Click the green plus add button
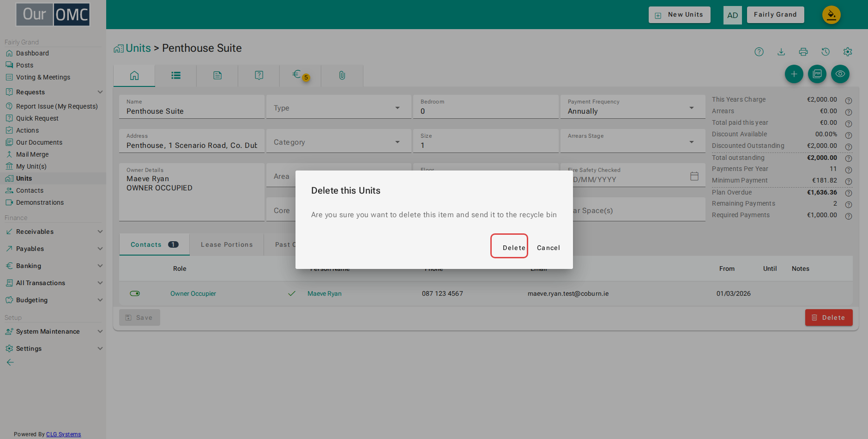Image resolution: width=868 pixels, height=439 pixels. [794, 74]
